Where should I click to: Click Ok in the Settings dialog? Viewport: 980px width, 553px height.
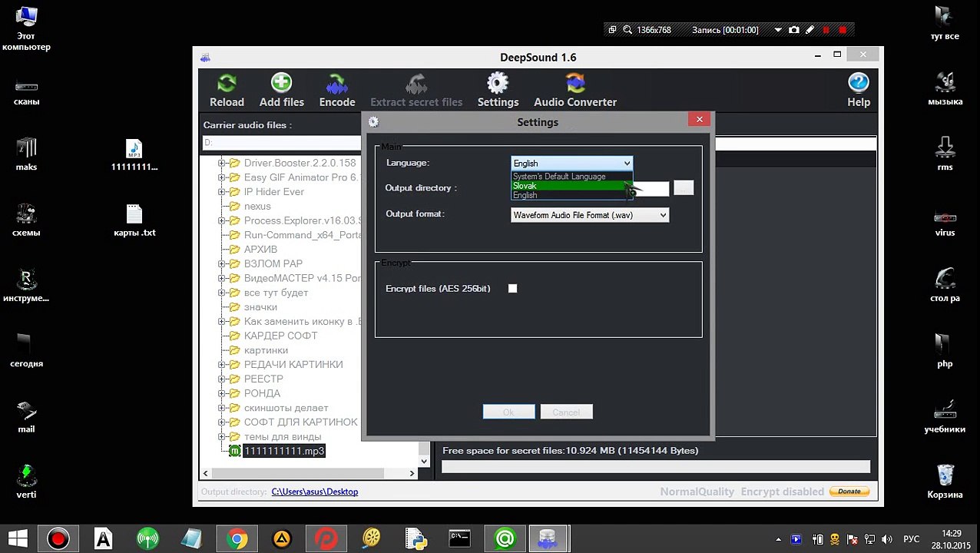pos(508,412)
